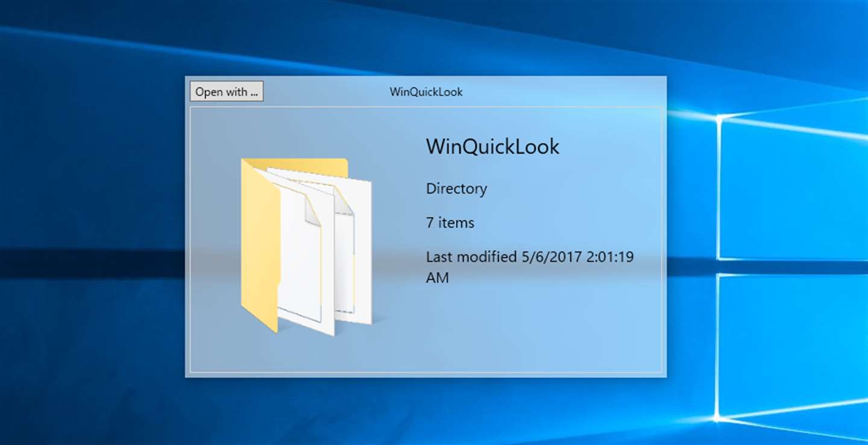Viewport: 868px width, 445px height.
Task: Click the WinQuickLook window title
Action: (426, 92)
